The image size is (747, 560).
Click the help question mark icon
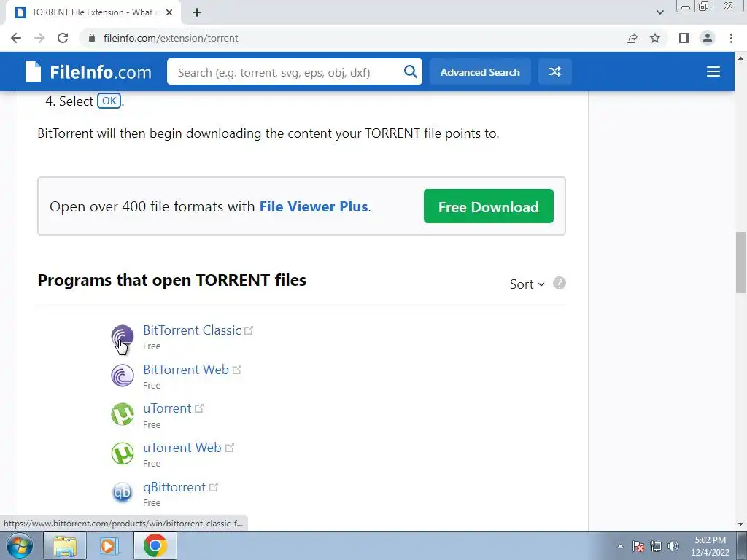coord(560,284)
